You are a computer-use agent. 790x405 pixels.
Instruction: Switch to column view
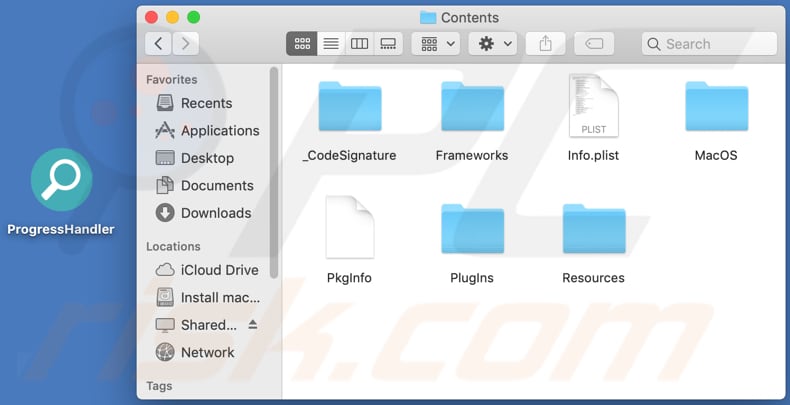(x=359, y=44)
